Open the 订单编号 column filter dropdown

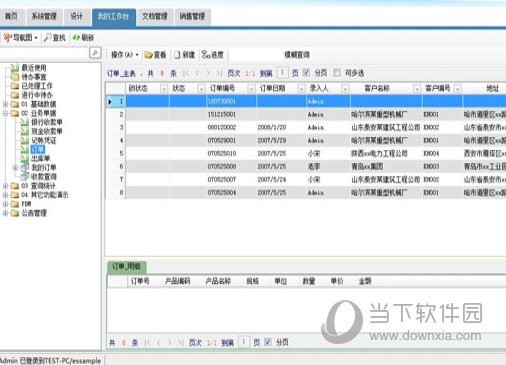tap(251, 89)
